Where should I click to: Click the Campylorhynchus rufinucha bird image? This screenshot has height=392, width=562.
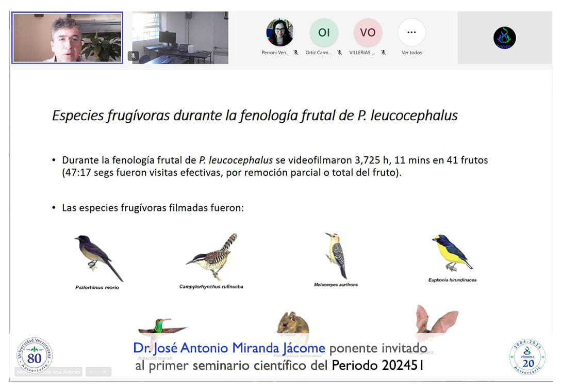click(212, 257)
